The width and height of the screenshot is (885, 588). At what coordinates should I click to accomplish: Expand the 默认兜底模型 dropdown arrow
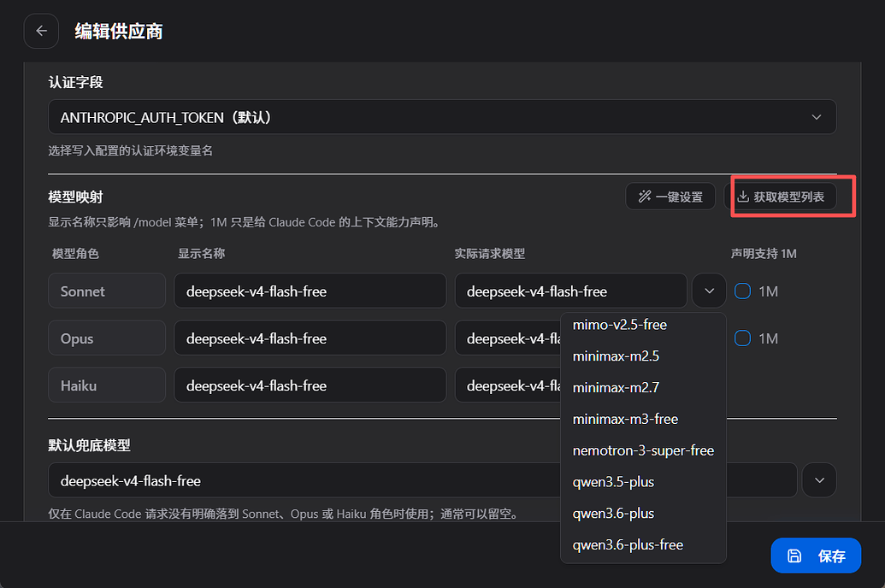pos(819,480)
